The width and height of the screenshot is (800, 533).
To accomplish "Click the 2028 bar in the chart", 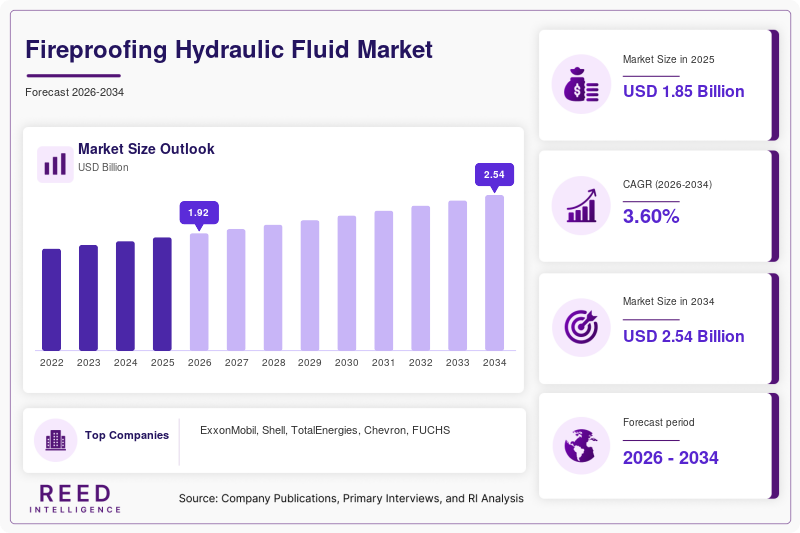I will pyautogui.click(x=273, y=288).
